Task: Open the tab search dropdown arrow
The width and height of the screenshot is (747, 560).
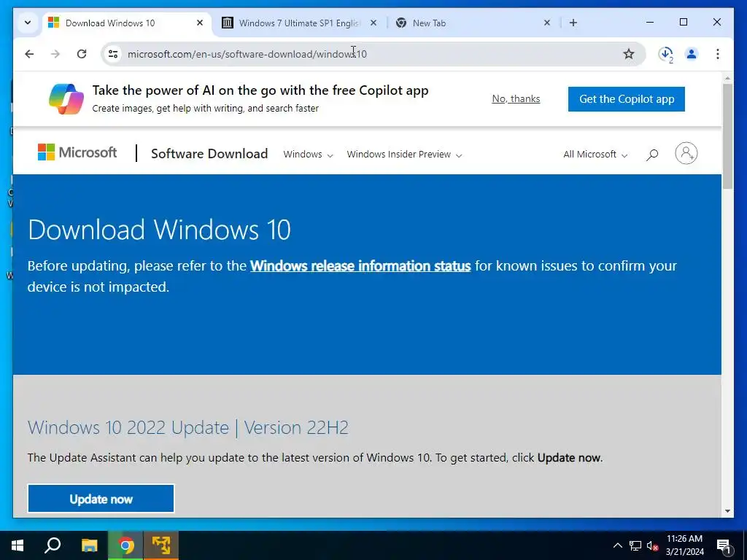Action: pos(28,23)
